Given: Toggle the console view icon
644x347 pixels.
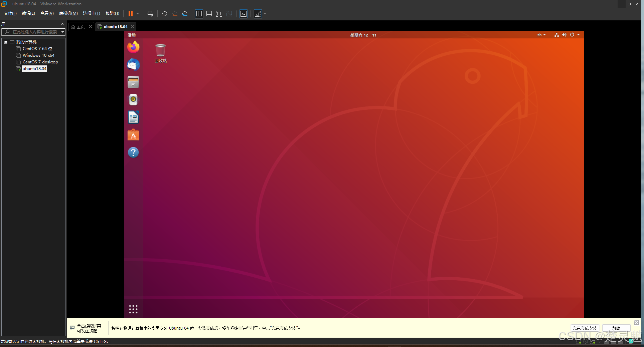Looking at the screenshot, I should click(x=244, y=14).
